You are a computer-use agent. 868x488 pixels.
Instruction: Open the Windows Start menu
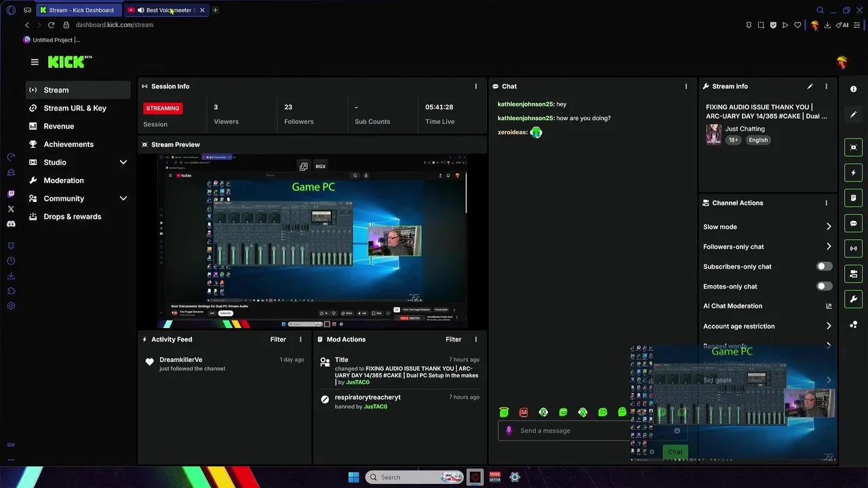click(353, 477)
